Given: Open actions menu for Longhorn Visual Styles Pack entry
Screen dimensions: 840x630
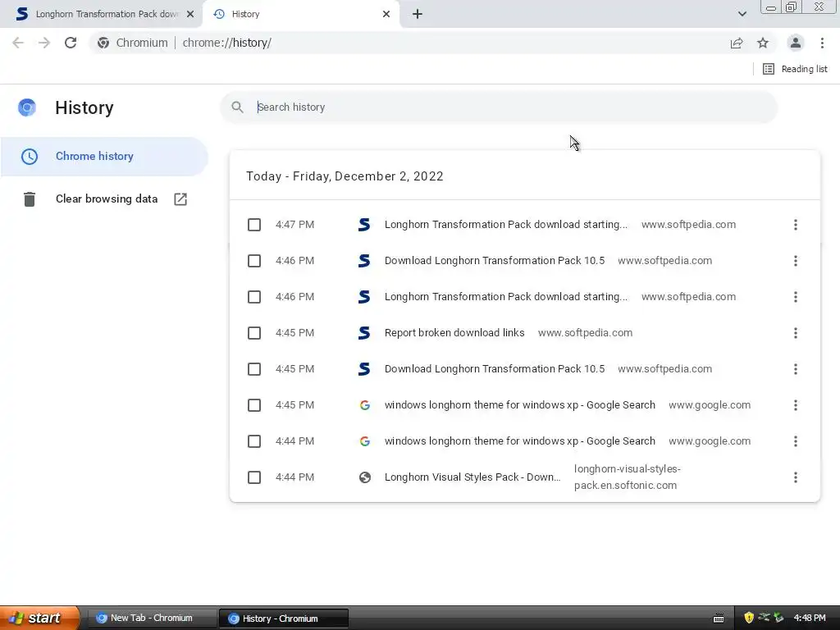Looking at the screenshot, I should coord(796,477).
